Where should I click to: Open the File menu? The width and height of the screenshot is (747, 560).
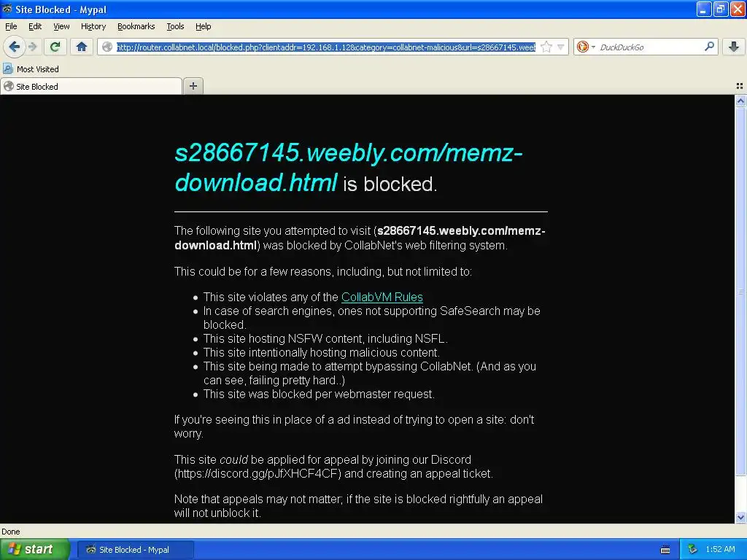click(11, 26)
